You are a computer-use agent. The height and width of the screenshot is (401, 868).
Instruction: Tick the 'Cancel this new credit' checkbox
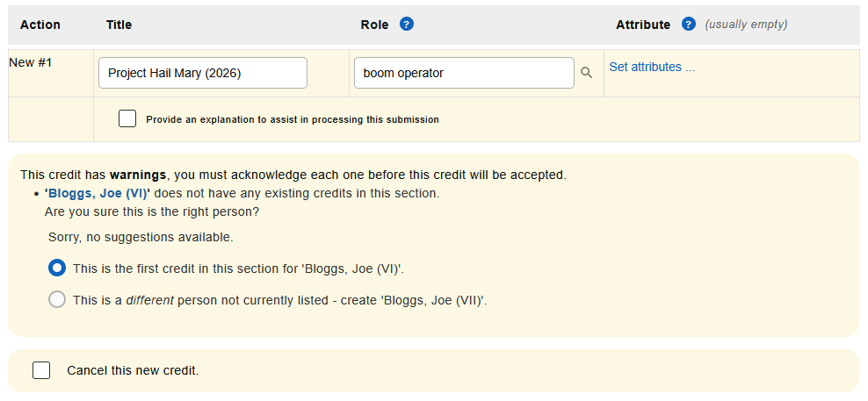(41, 370)
